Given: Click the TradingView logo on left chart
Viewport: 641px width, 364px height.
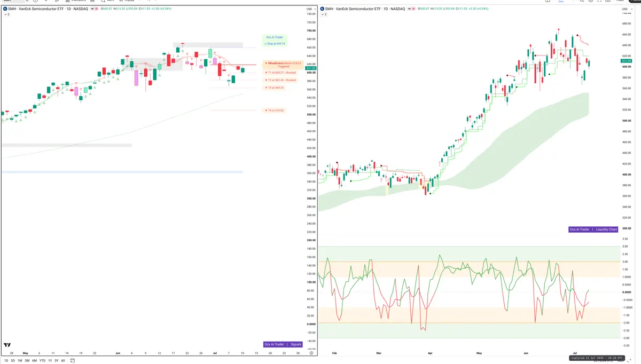Looking at the screenshot, I should [7, 346].
